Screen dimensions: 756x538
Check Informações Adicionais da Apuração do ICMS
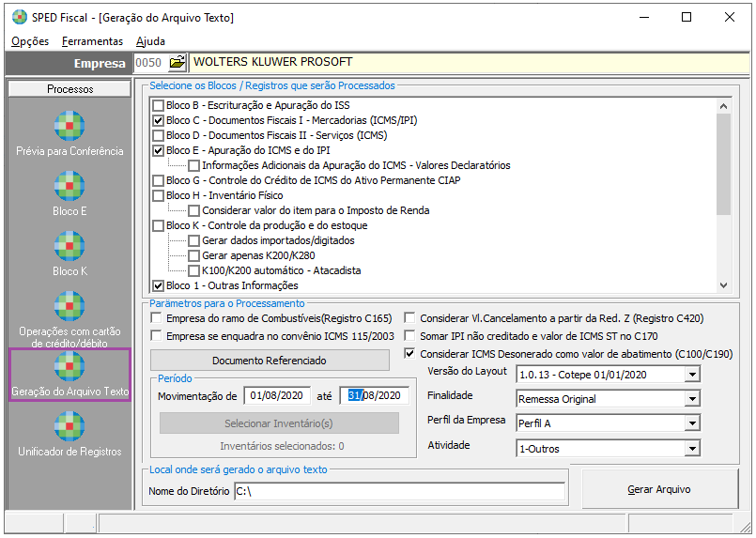193,165
